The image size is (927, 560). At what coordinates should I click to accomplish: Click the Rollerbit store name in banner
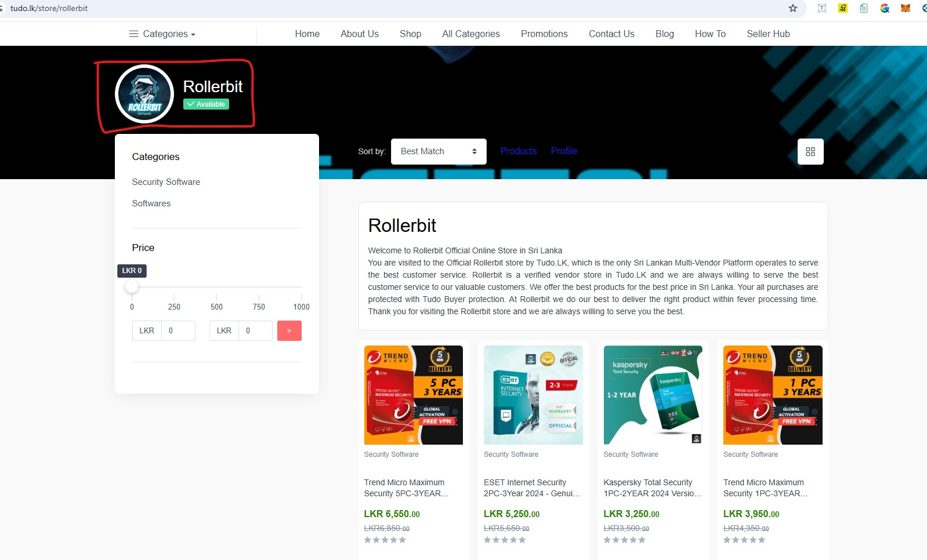(213, 86)
